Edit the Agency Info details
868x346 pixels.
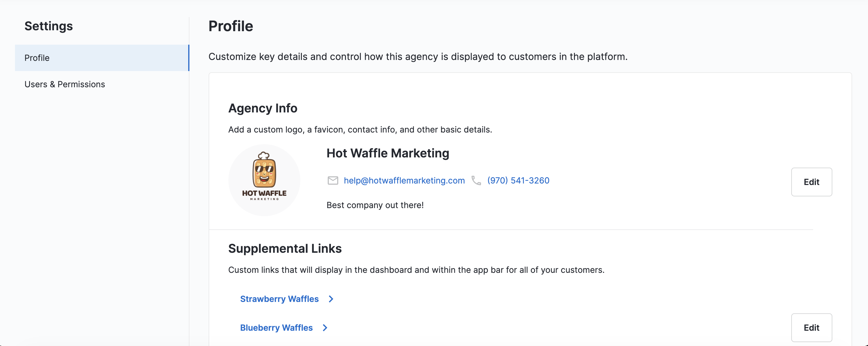(811, 182)
